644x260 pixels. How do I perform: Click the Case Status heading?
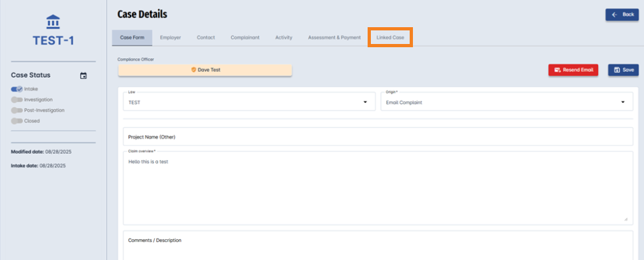(x=31, y=76)
